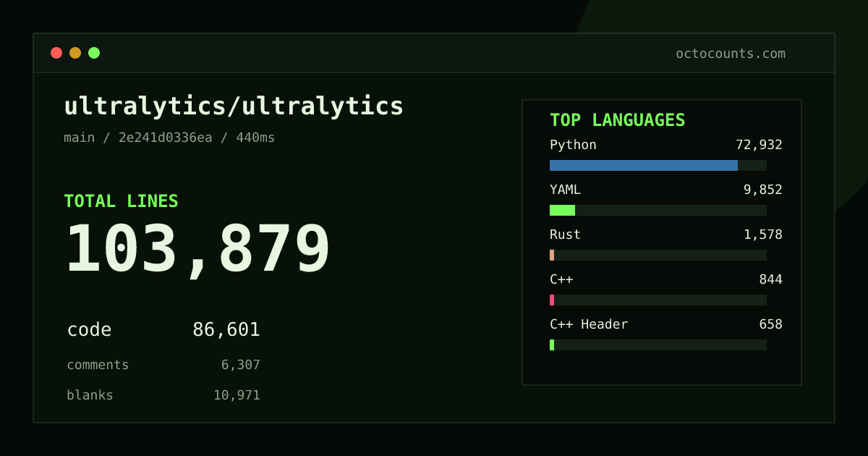Viewport: 868px width, 456px height.
Task: Click the Python language label
Action: 573,145
